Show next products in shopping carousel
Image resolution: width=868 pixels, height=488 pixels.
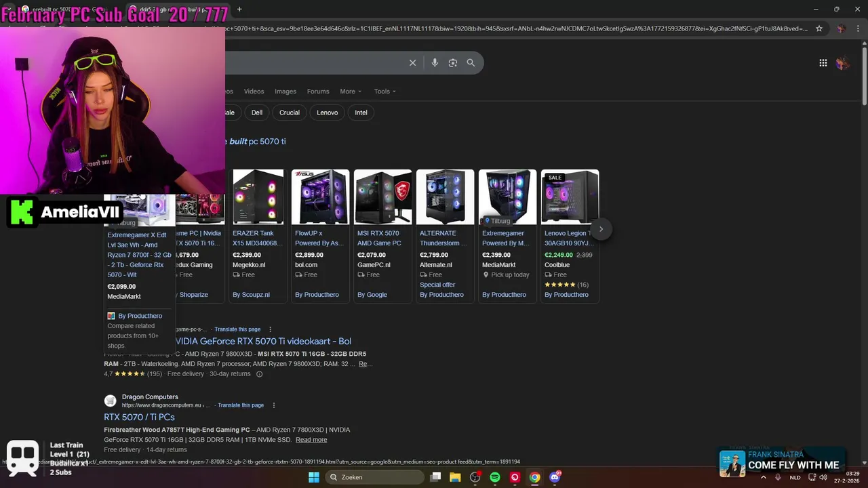pos(601,229)
